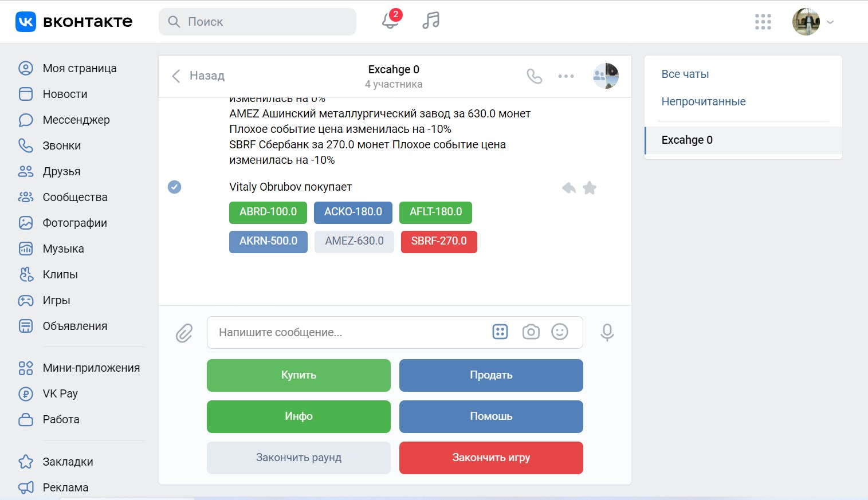Toggle the message selection checkmark
Screen dimensions: 868x500
click(x=174, y=187)
